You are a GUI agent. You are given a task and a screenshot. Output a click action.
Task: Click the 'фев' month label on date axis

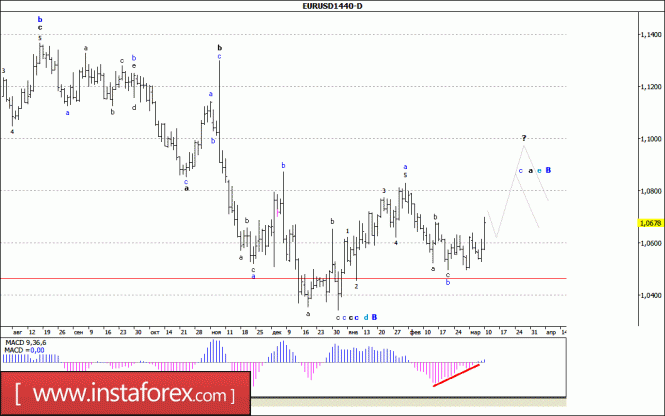[415, 332]
